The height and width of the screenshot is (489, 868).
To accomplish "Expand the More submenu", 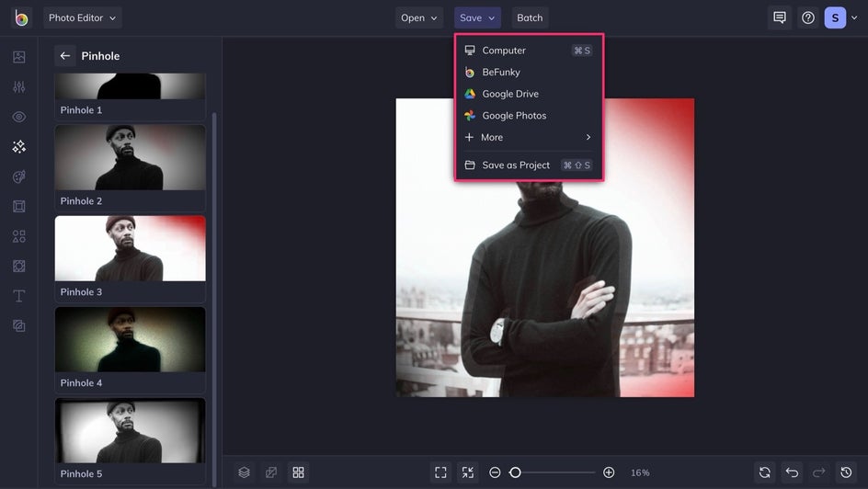I will [x=528, y=137].
